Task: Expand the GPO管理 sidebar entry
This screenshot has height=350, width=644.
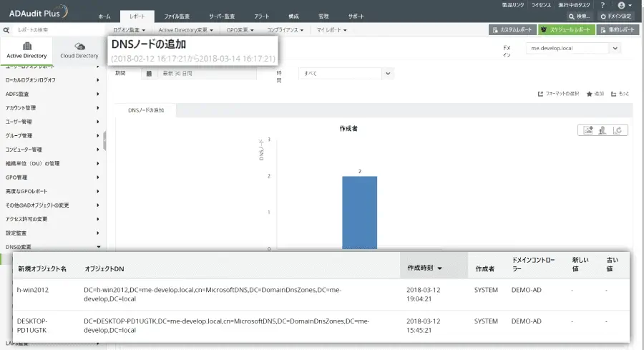Action: point(52,178)
